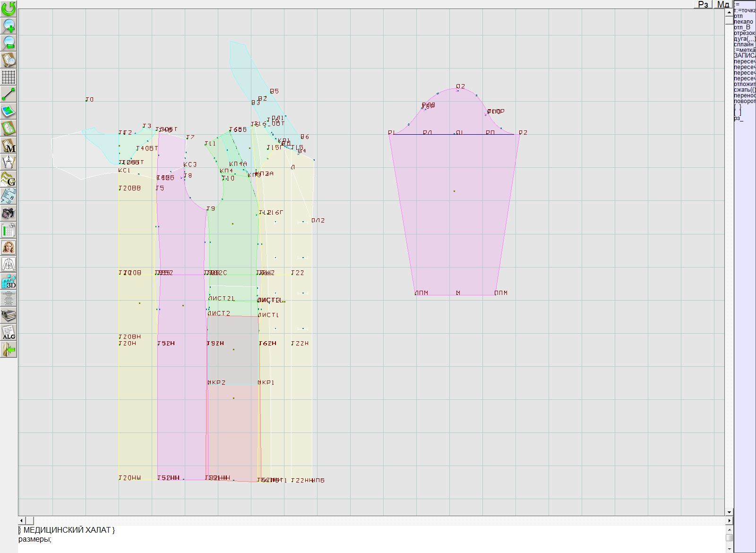
Task: Switch to 3D view
Action: [x=9, y=281]
